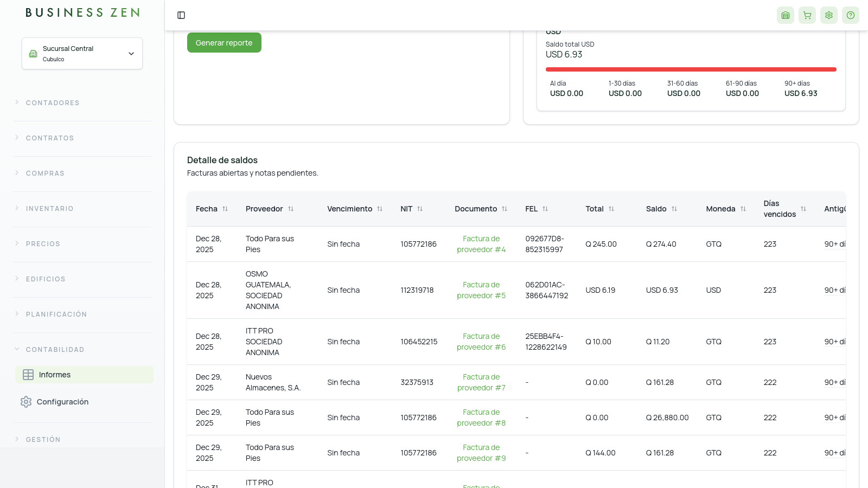Expand the Planificación section
The image size is (868, 488).
point(56,314)
